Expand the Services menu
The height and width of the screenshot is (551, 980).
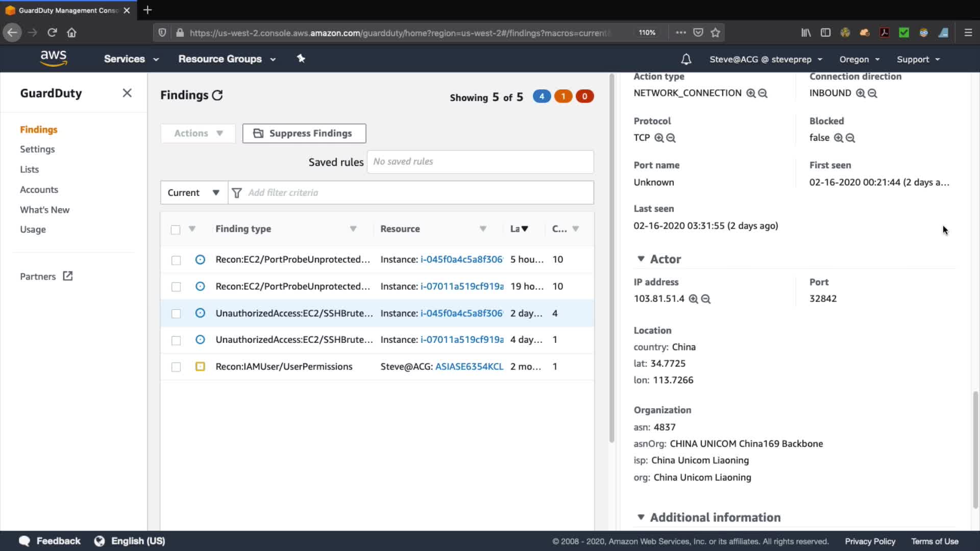click(131, 59)
